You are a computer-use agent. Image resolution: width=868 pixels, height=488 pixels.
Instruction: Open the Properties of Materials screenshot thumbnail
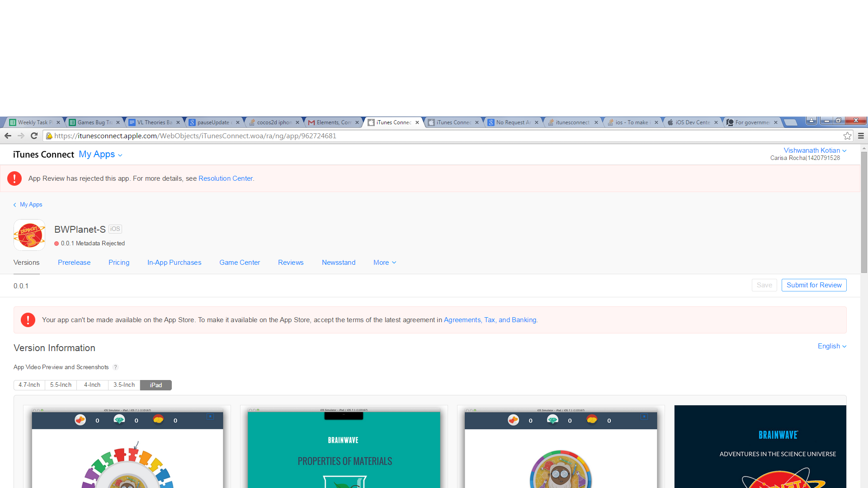pyautogui.click(x=344, y=446)
